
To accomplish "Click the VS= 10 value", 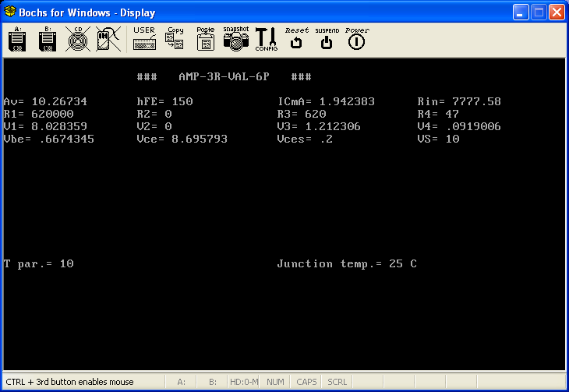I will point(438,139).
